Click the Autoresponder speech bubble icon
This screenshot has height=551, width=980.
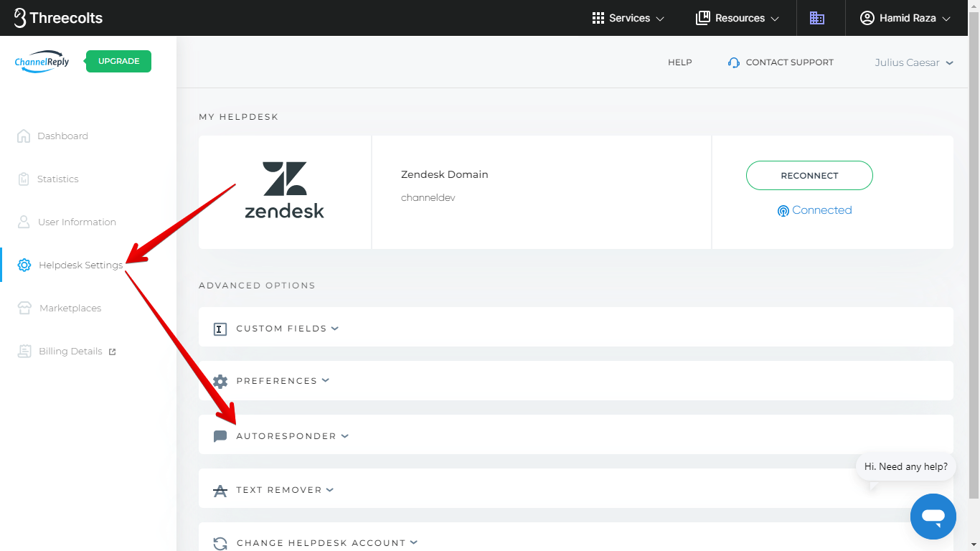(220, 436)
